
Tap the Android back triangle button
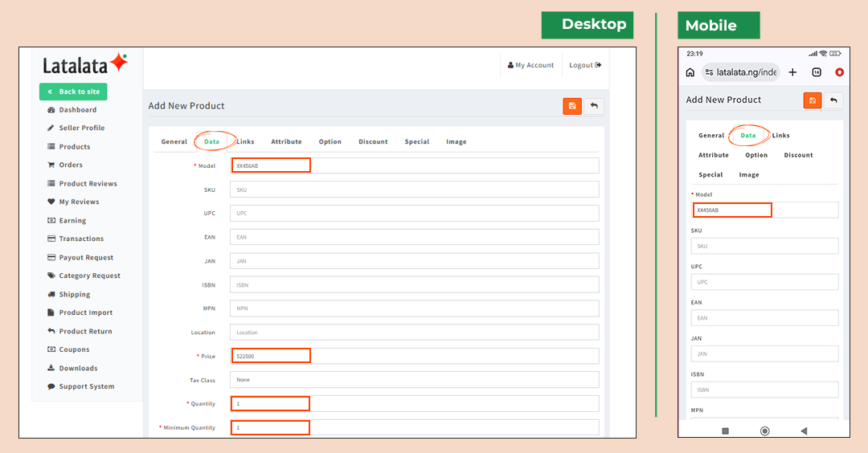[x=804, y=431]
